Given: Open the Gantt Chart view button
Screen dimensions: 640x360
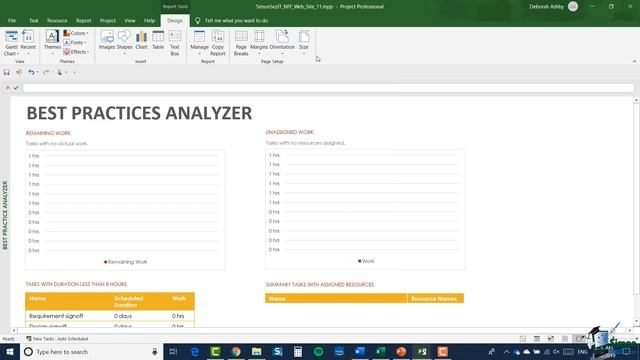Looking at the screenshot, I should pos(11,43).
